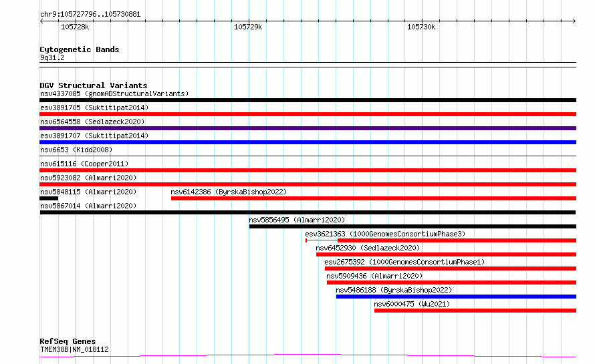Click the RefSeq Genes track heading
Screen dimensions: 595x364
(68, 342)
